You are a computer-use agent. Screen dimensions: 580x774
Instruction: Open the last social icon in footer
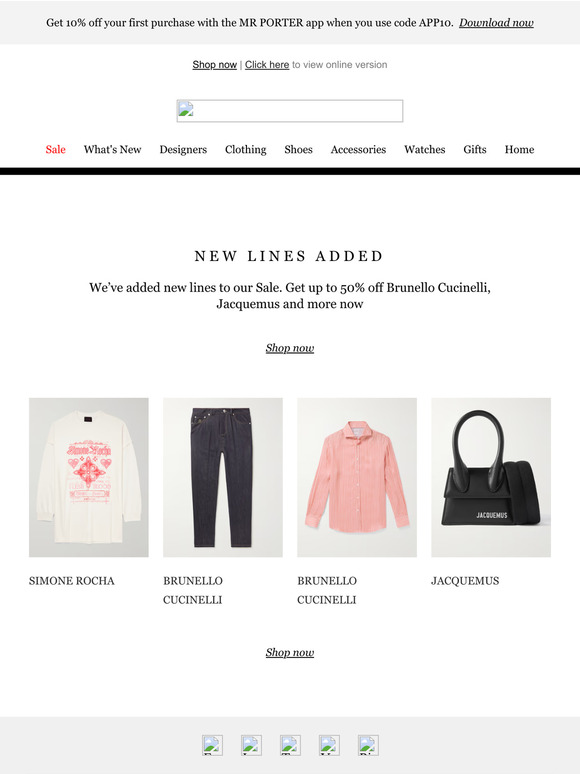[368, 745]
